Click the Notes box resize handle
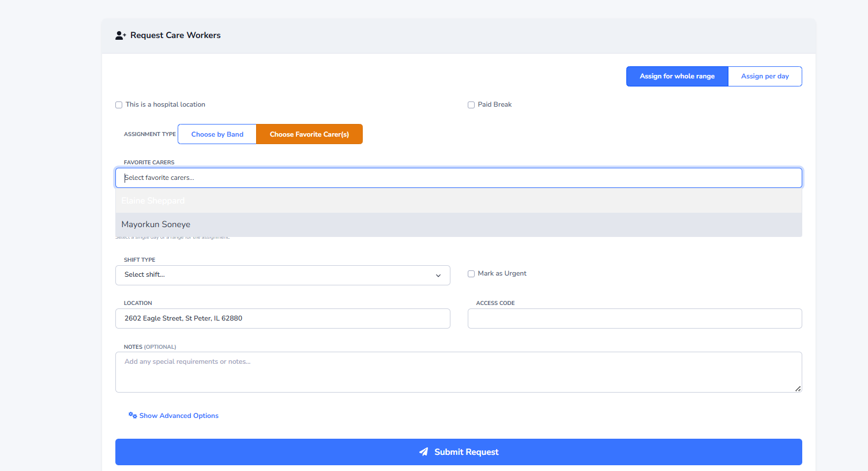The height and width of the screenshot is (471, 868). tap(798, 389)
